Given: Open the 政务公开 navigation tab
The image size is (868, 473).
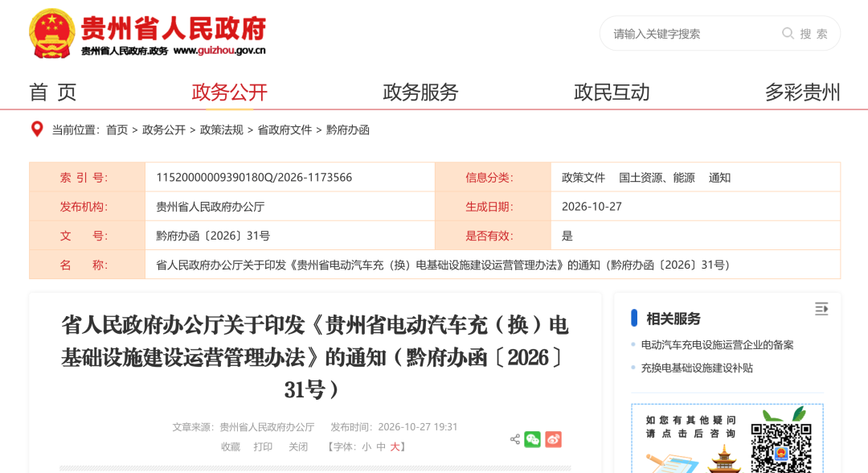Looking at the screenshot, I should [x=230, y=92].
